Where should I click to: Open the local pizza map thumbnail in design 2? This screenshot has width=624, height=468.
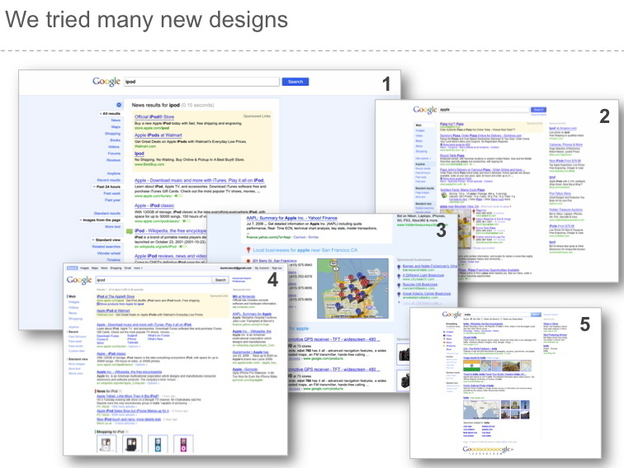pos(464,228)
